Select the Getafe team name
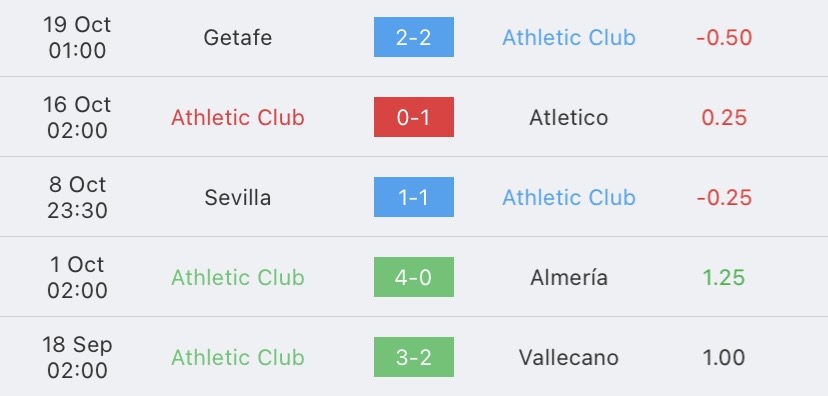 238,37
